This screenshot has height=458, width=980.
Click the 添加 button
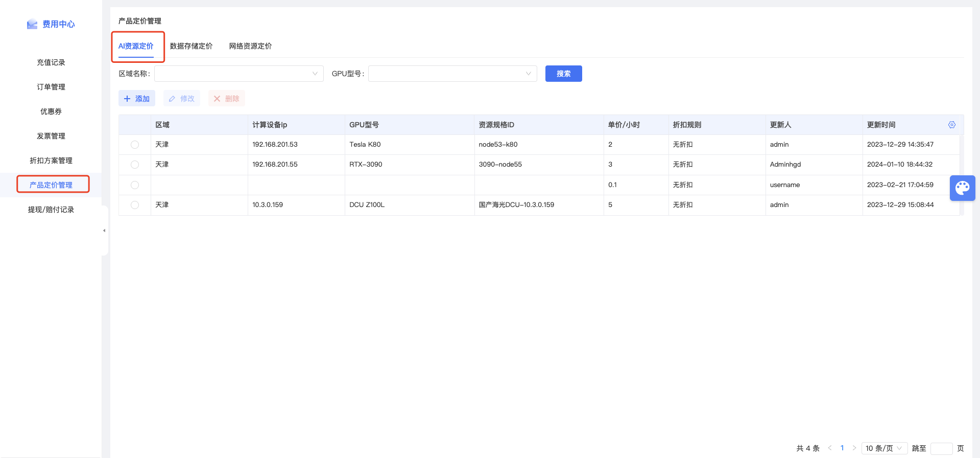137,99
